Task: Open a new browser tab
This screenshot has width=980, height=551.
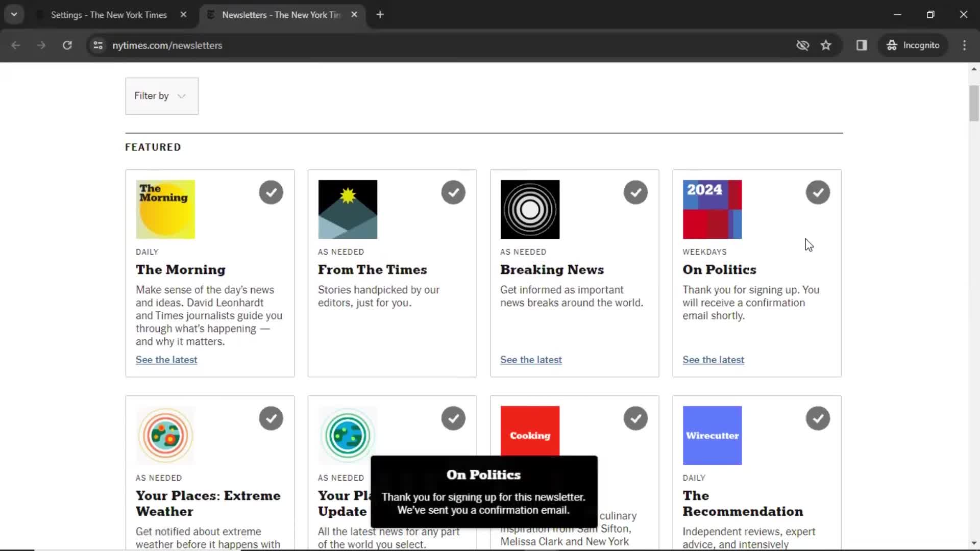Action: pyautogui.click(x=380, y=15)
